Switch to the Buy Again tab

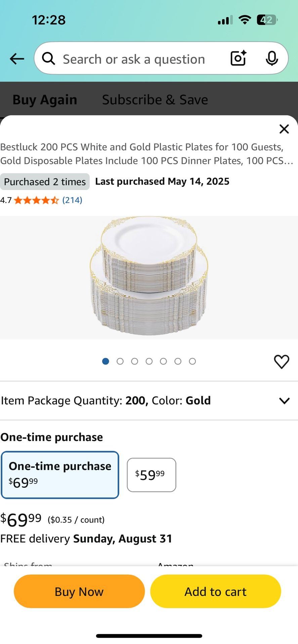pyautogui.click(x=45, y=100)
